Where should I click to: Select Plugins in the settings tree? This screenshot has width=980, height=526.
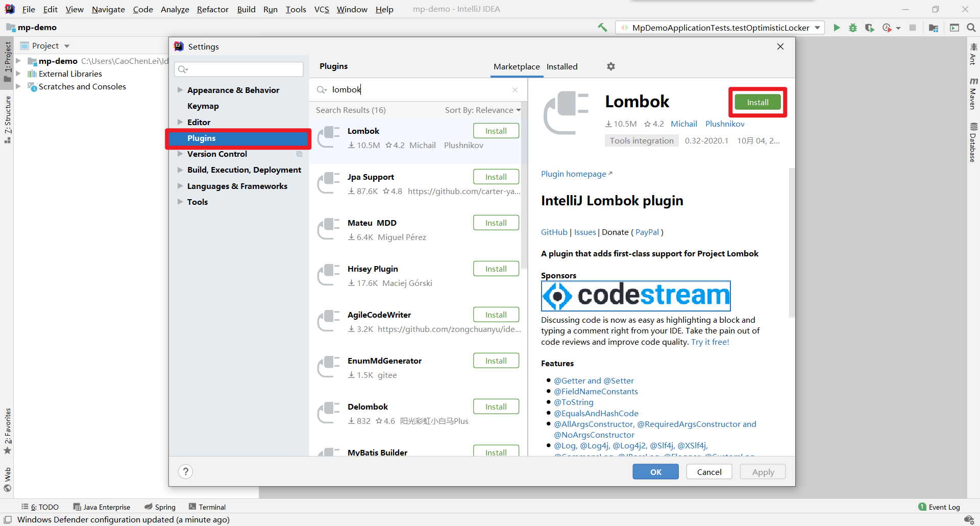point(238,138)
